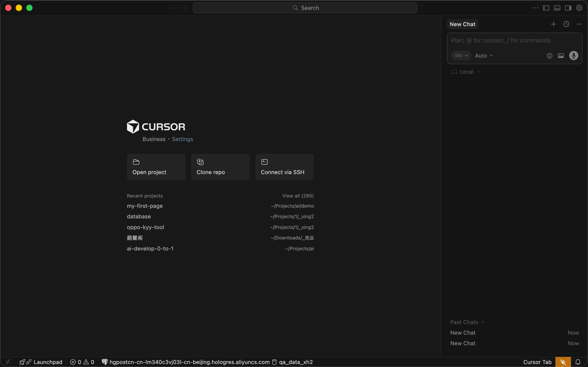
Task: Open the Settings link under the Cursor logo
Action: 182,139
